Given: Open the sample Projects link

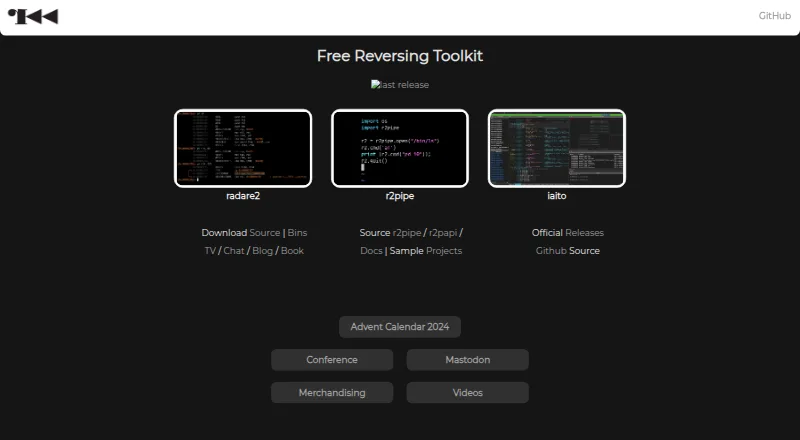Looking at the screenshot, I should tap(444, 251).
